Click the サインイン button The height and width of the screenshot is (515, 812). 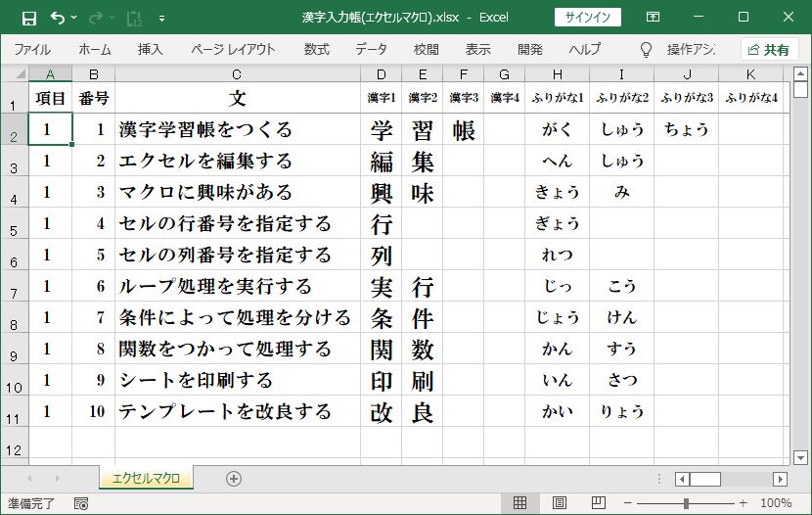(588, 17)
